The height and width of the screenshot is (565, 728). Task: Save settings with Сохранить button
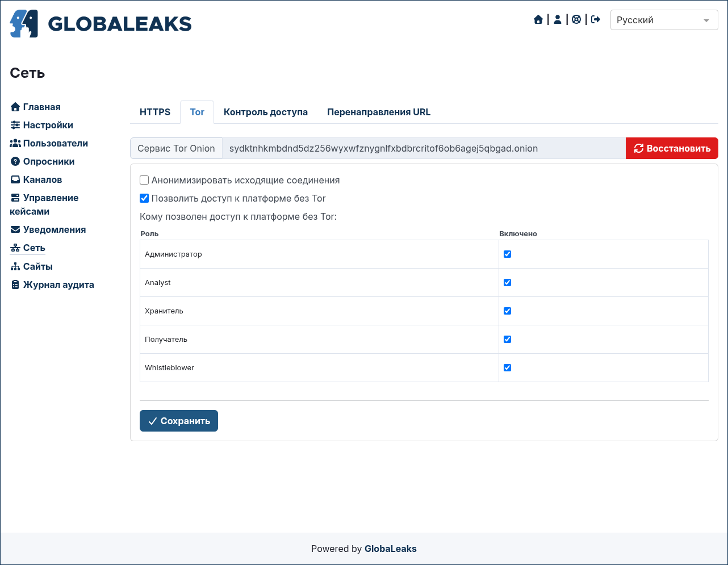(x=179, y=421)
